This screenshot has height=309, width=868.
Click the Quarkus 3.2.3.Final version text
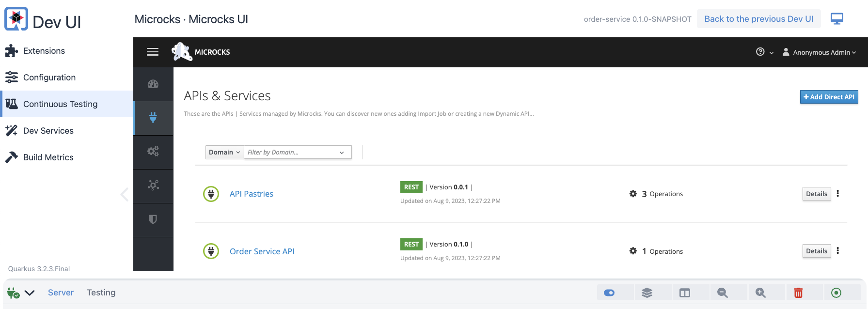[39, 269]
